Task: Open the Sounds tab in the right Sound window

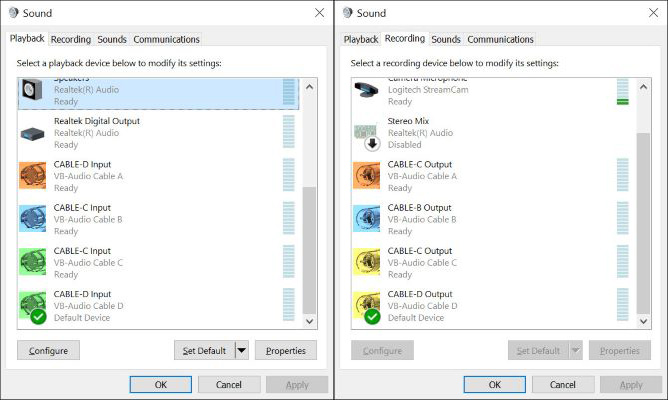Action: click(x=446, y=39)
